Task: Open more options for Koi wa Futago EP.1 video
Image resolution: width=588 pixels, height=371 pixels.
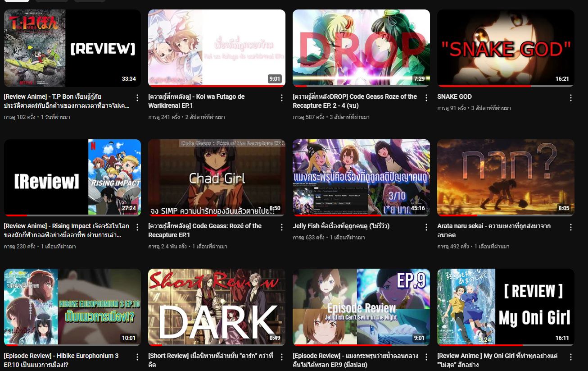Action: (282, 98)
